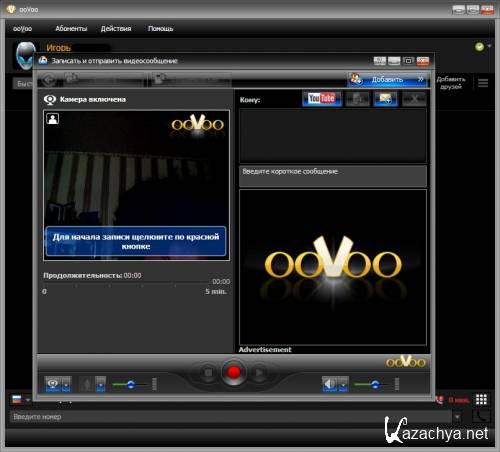The image size is (500, 452).
Task: Toggle the microphone button
Action: [x=87, y=384]
